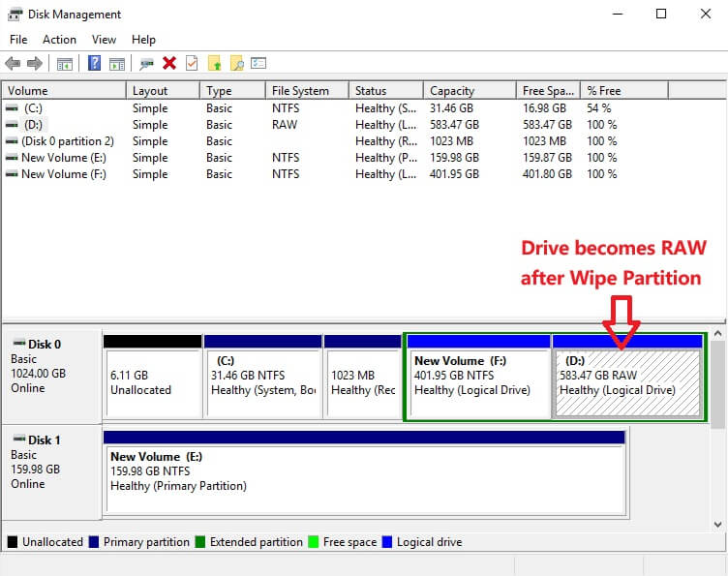
Task: Click the folder with green arrow icon
Action: (215, 63)
